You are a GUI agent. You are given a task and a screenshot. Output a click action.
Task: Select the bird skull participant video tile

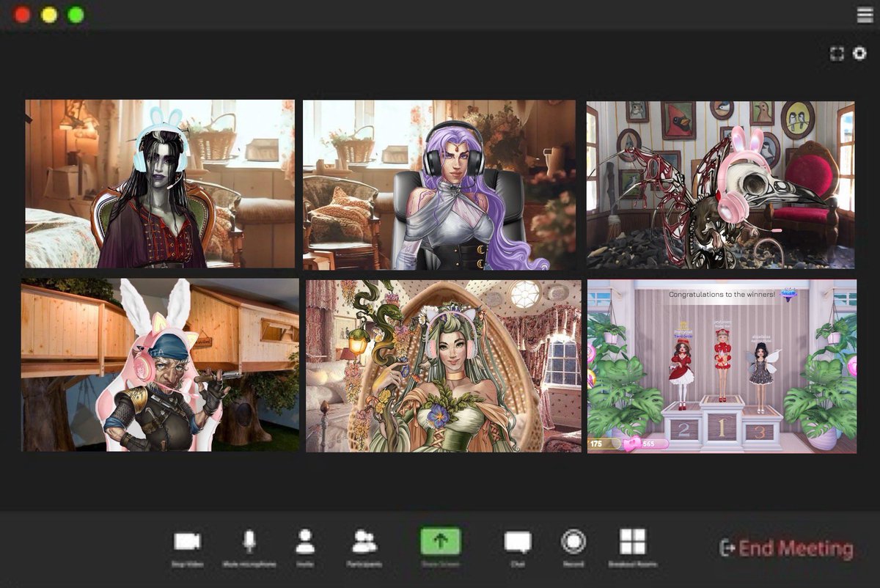[720, 185]
